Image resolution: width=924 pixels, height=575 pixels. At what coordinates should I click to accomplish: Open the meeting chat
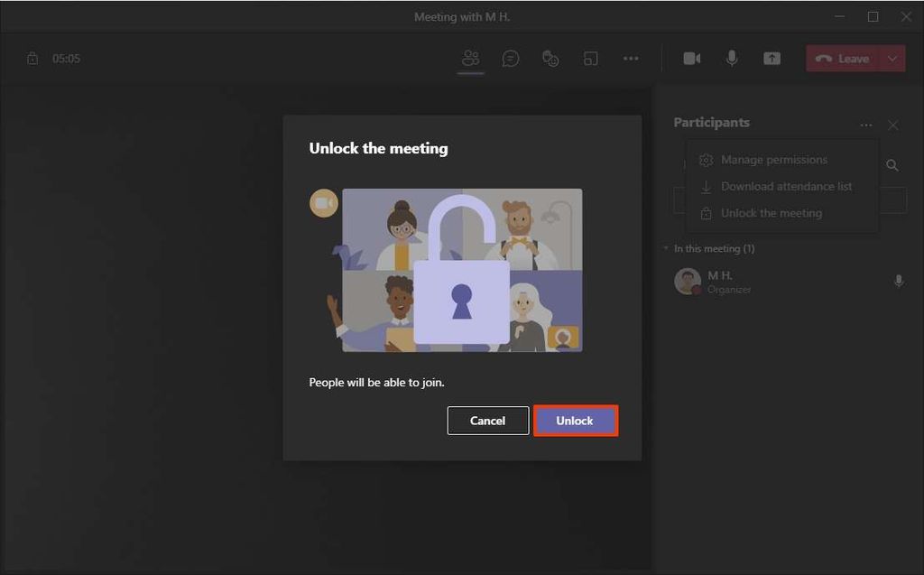511,58
